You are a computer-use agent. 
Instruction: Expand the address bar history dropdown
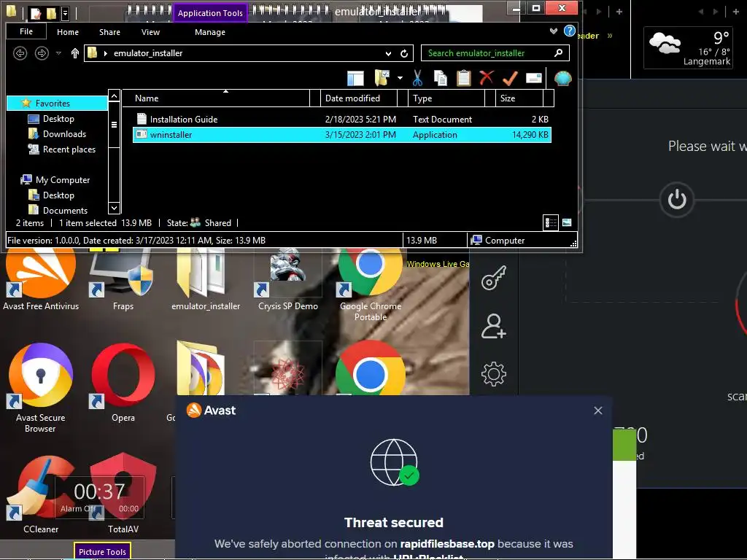click(388, 53)
